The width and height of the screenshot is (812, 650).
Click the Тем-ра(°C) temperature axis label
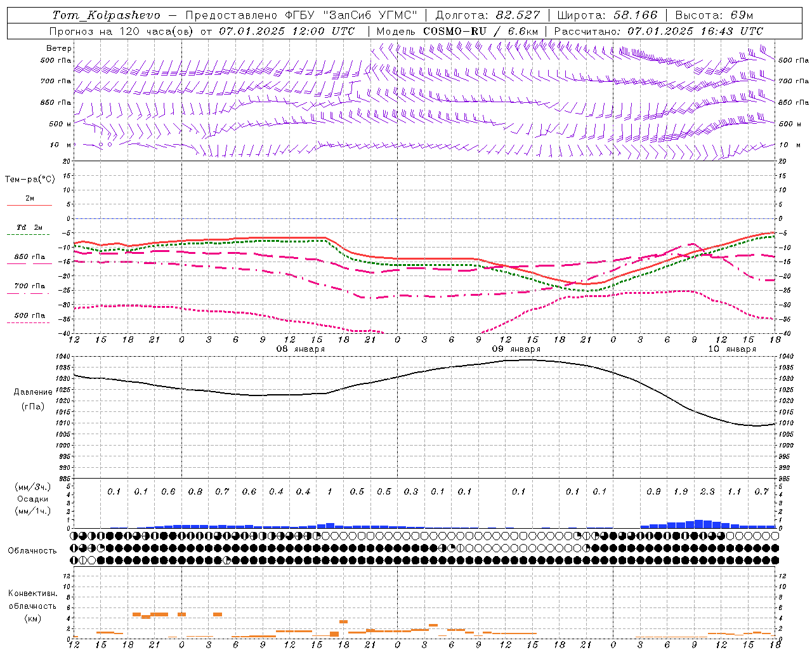click(30, 180)
